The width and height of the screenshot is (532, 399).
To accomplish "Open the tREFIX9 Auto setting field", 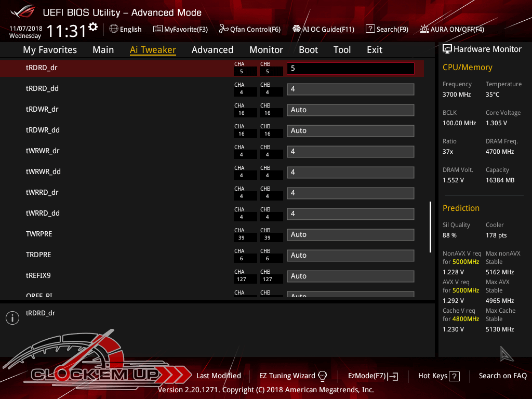I will 350,276.
